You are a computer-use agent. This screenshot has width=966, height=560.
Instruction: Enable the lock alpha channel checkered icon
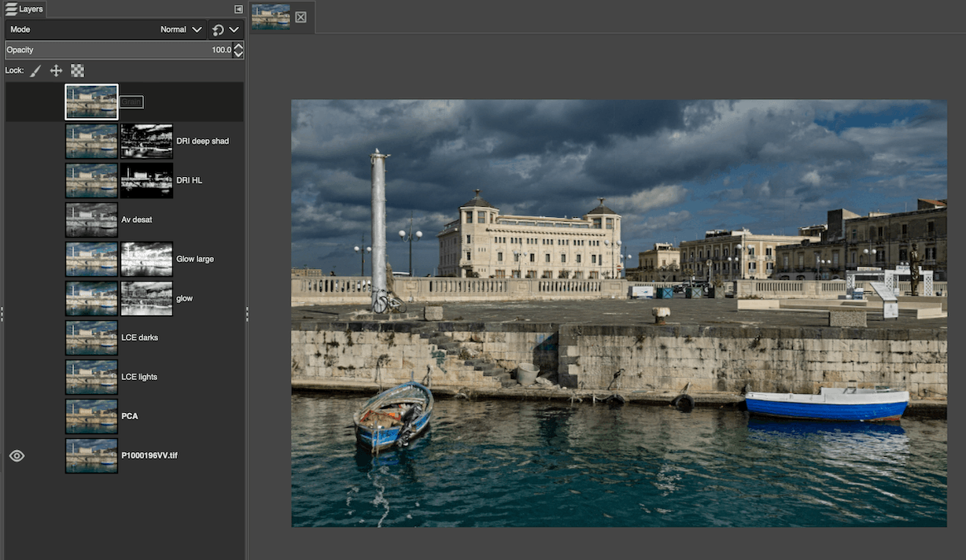coord(76,70)
